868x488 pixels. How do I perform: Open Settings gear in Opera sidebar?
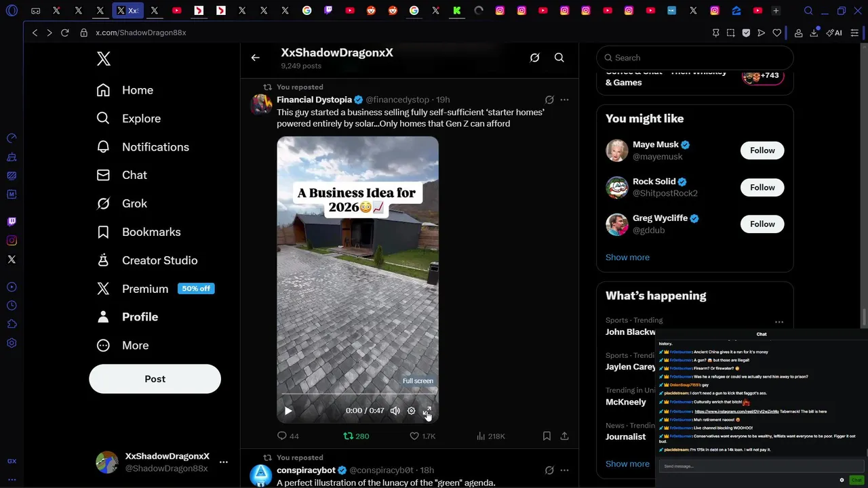[x=12, y=343]
